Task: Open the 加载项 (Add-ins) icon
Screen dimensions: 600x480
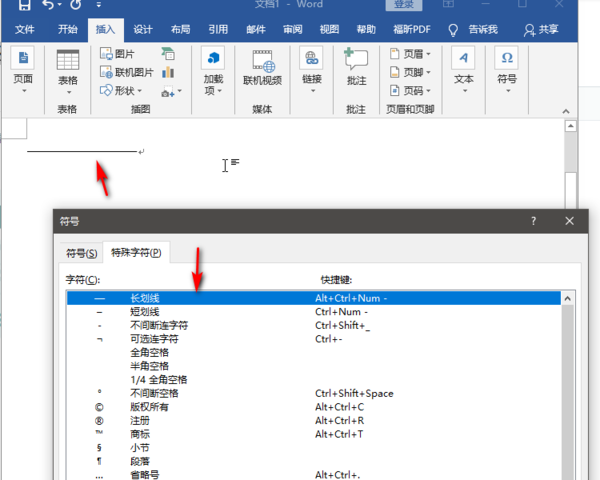Action: 213,58
